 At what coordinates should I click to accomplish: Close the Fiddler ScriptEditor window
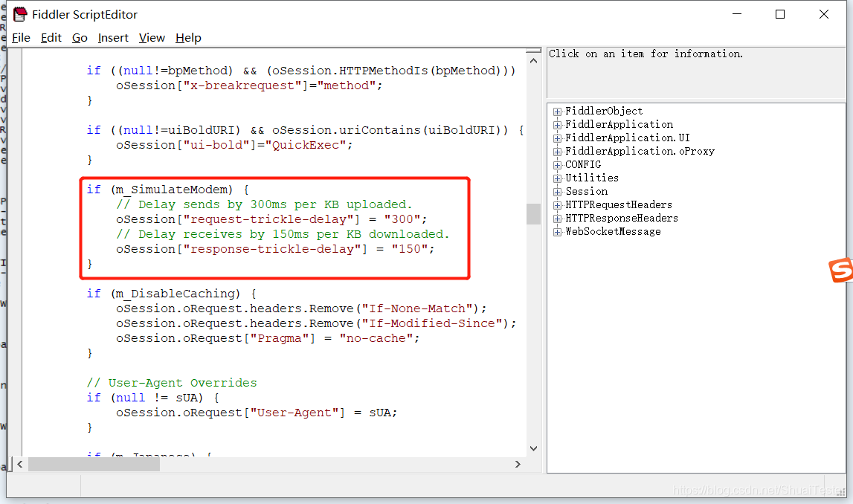tap(823, 14)
